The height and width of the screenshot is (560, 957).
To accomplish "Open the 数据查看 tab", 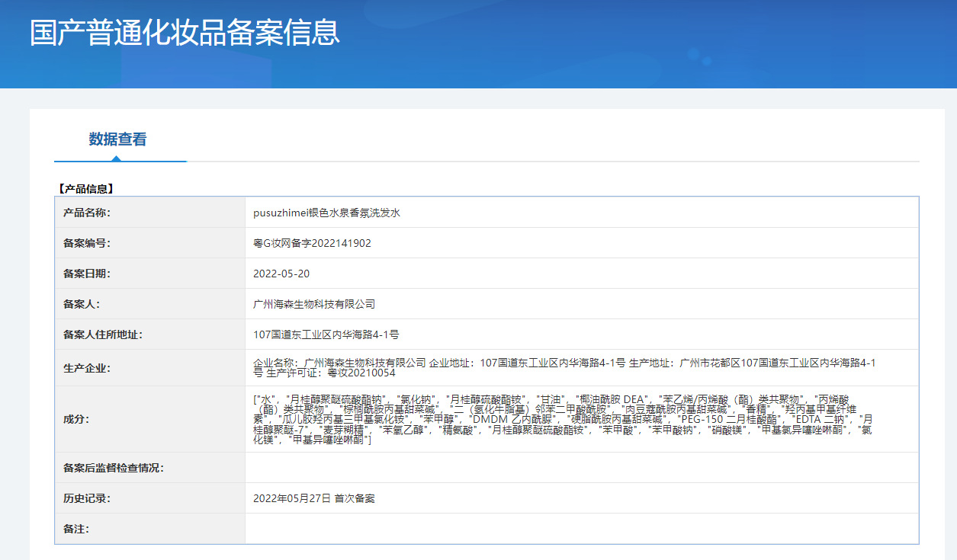I will pos(117,139).
